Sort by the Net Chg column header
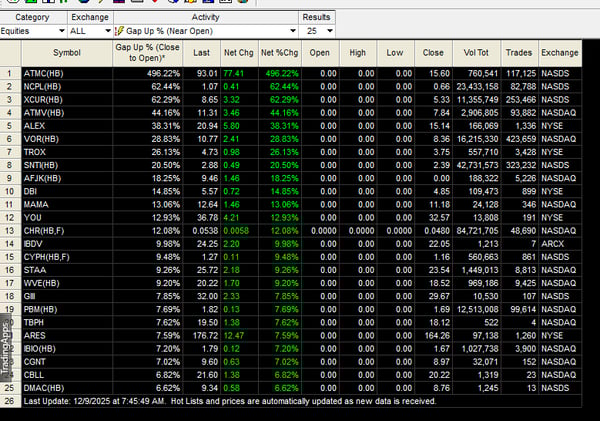This screenshot has height=421, width=600. (239, 53)
